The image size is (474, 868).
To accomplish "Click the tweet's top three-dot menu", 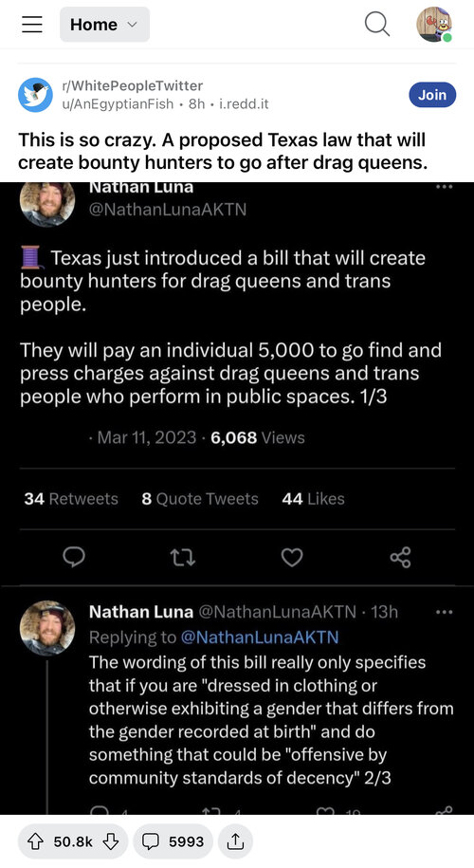I will (x=444, y=187).
